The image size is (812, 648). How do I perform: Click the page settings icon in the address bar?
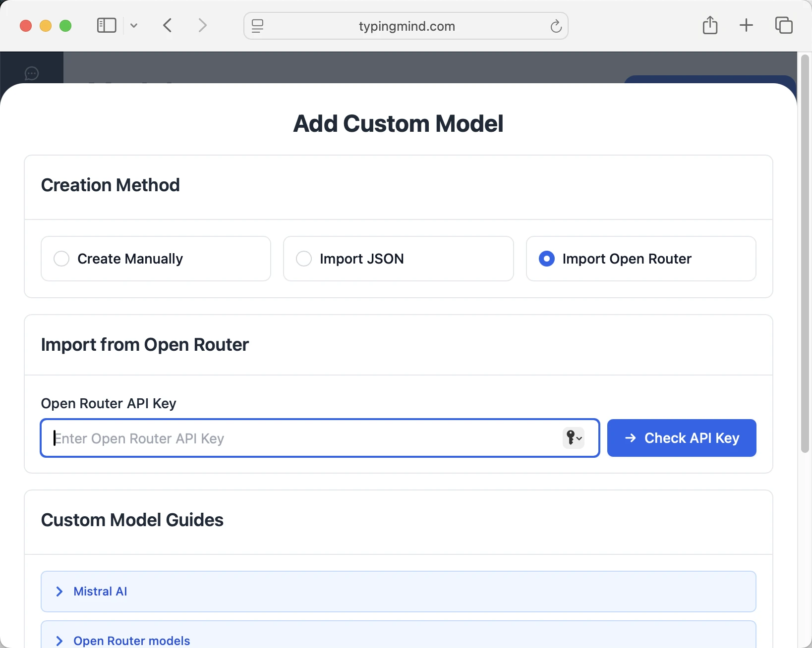(x=258, y=26)
